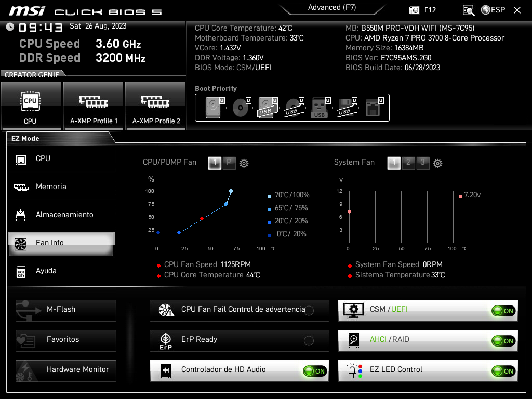The height and width of the screenshot is (399, 532).
Task: Select CPU fan 1 button
Action: coord(215,163)
